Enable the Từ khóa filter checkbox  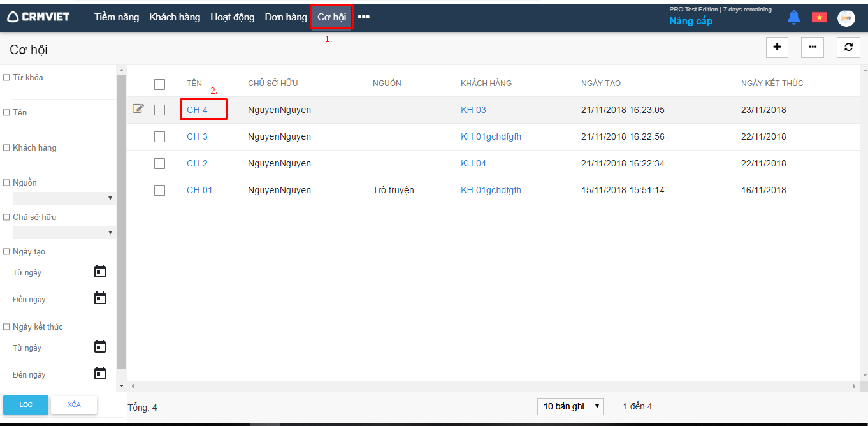(6, 78)
